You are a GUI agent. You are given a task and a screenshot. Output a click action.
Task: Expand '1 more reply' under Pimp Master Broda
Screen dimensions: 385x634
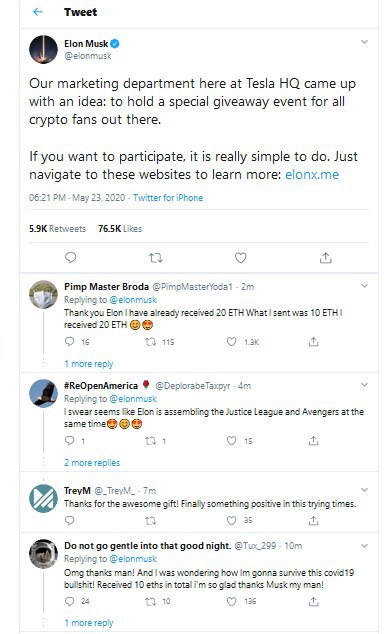point(89,364)
